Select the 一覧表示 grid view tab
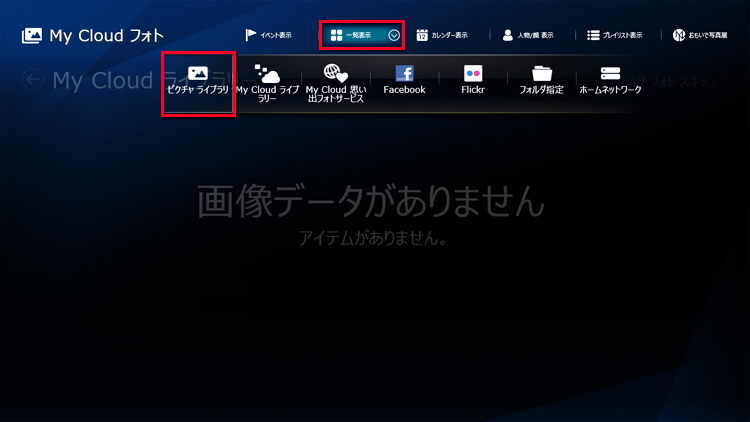750x422 pixels. click(352, 35)
